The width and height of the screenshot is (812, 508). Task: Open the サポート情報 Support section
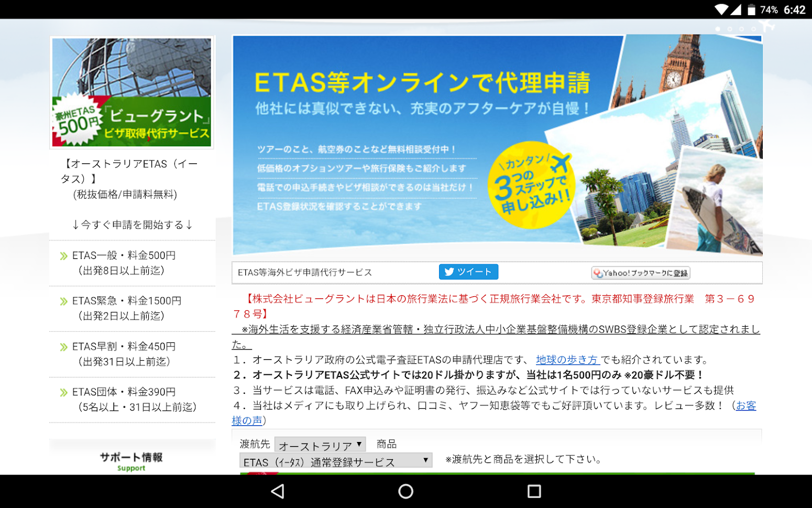131,460
